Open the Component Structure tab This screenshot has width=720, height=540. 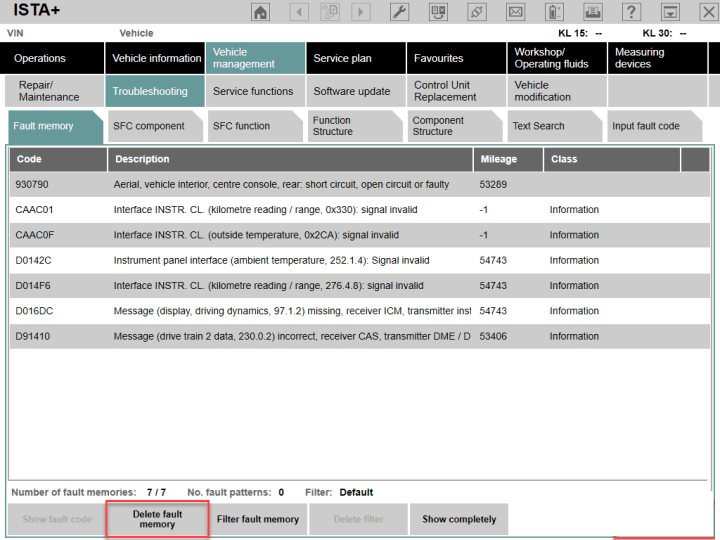455,126
